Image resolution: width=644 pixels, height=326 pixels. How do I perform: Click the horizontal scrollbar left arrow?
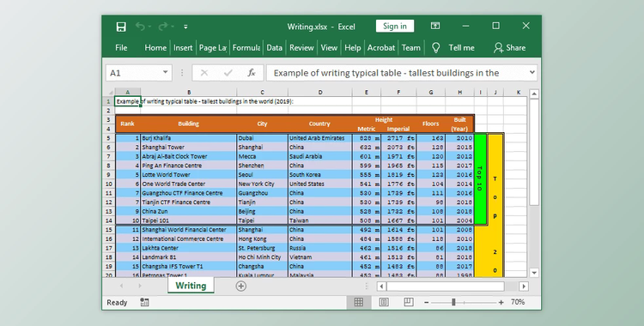pyautogui.click(x=381, y=287)
